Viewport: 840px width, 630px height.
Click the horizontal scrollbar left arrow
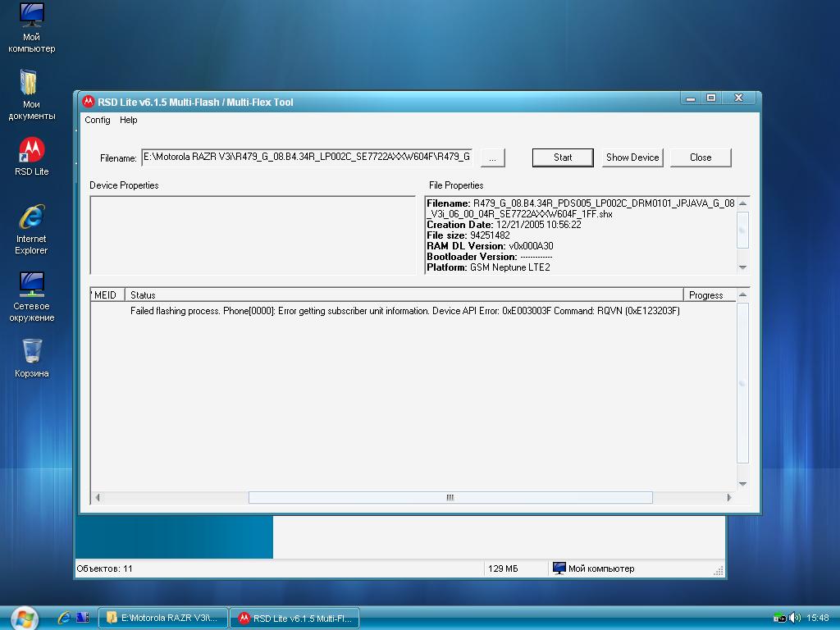pyautogui.click(x=97, y=498)
